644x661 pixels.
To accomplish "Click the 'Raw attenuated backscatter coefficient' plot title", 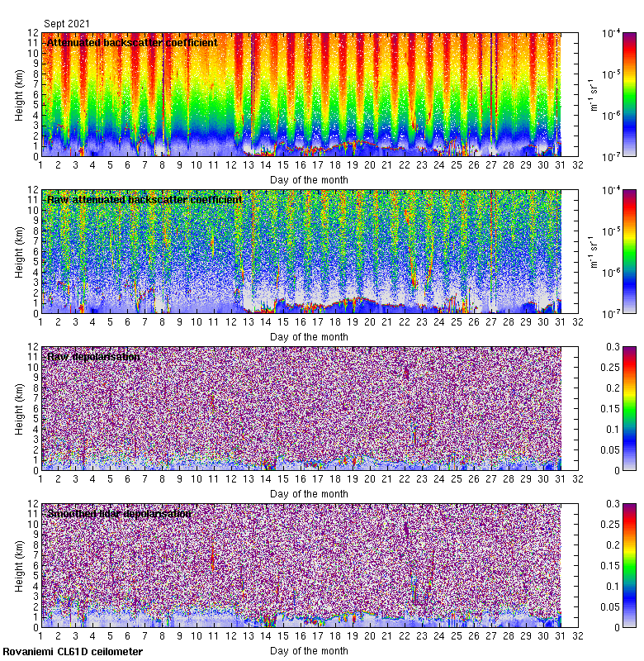I will pos(144,199).
